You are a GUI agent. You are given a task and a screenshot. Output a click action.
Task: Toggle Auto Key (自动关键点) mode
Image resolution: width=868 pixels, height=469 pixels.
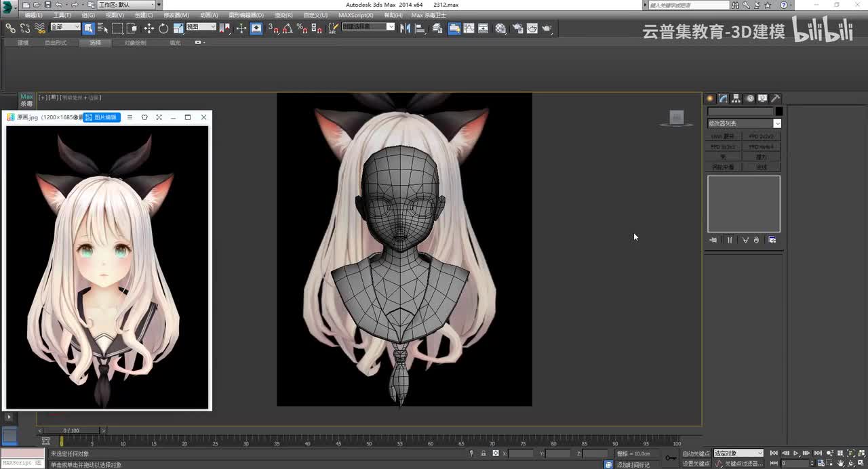(x=696, y=453)
